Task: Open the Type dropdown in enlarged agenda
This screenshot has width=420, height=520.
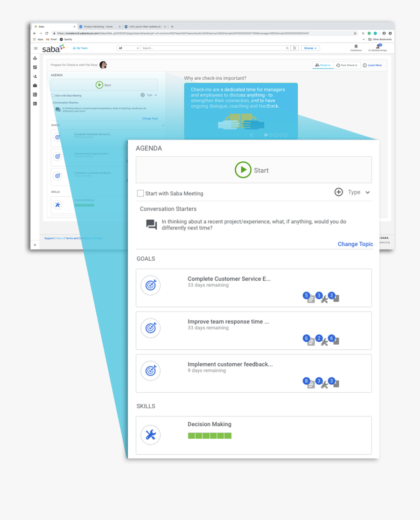Action: pos(359,192)
